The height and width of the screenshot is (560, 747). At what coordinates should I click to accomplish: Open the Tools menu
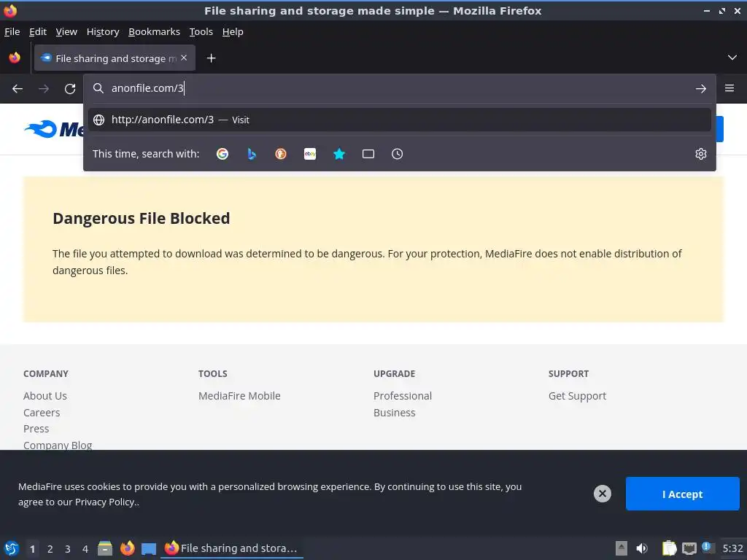tap(201, 32)
